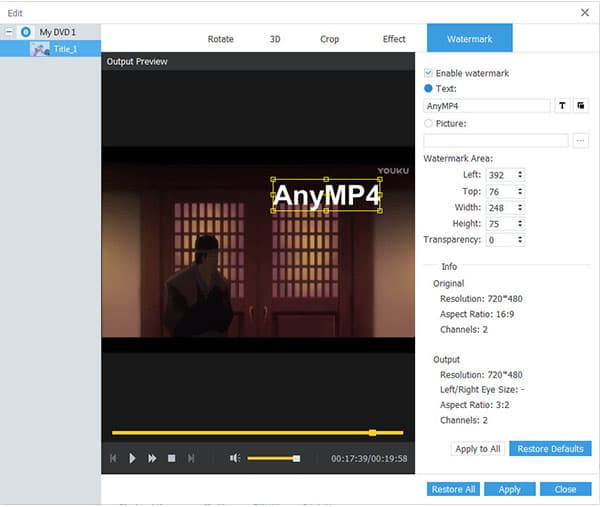
Task: Click the output Aspect Ratio: 3:2 text
Action: (x=474, y=405)
